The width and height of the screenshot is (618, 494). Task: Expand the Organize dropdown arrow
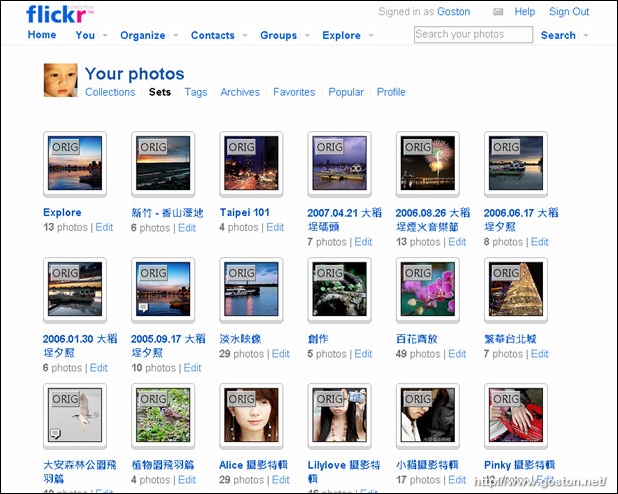click(176, 36)
